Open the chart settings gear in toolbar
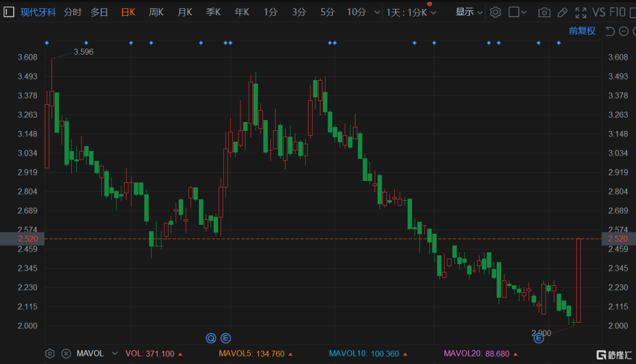 495,12
